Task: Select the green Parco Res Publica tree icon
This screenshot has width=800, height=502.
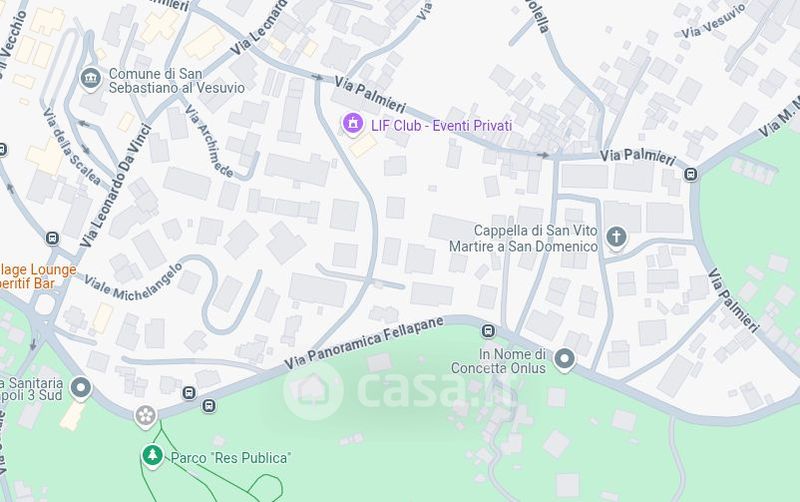Action: [152, 456]
